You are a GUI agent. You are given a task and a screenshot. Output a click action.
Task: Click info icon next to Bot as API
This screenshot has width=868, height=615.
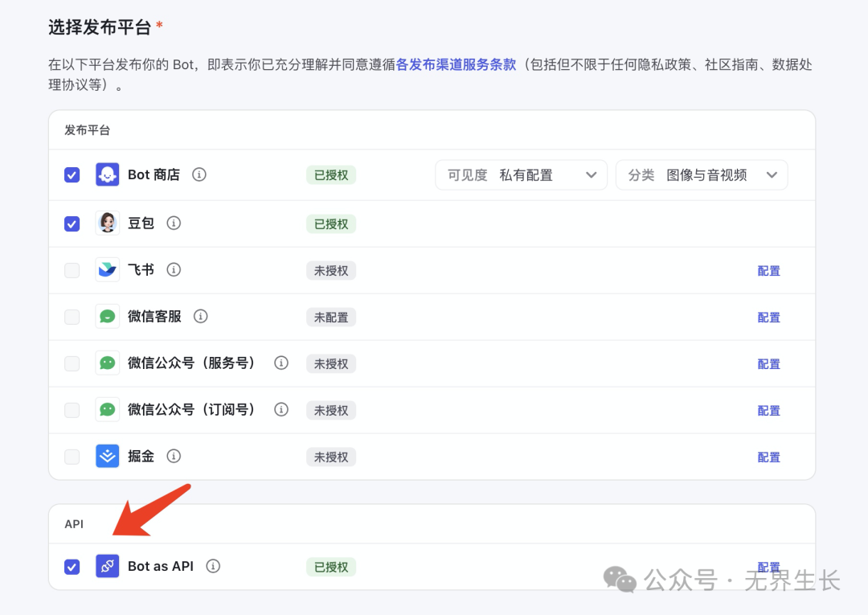point(213,567)
